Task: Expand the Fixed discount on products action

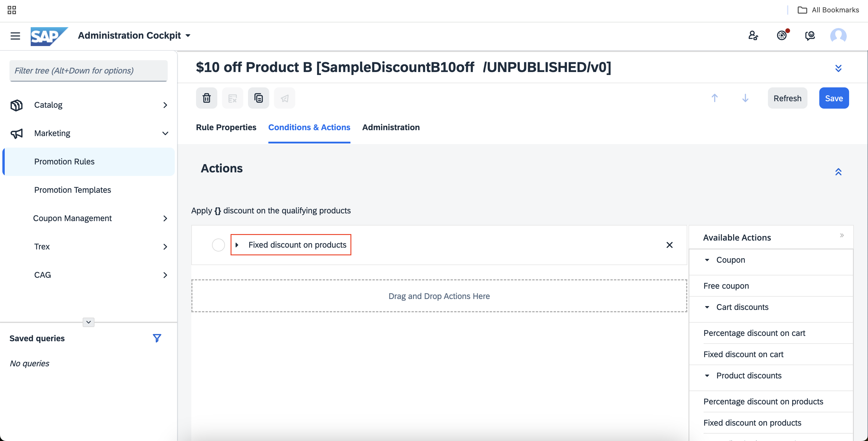Action: (237, 245)
